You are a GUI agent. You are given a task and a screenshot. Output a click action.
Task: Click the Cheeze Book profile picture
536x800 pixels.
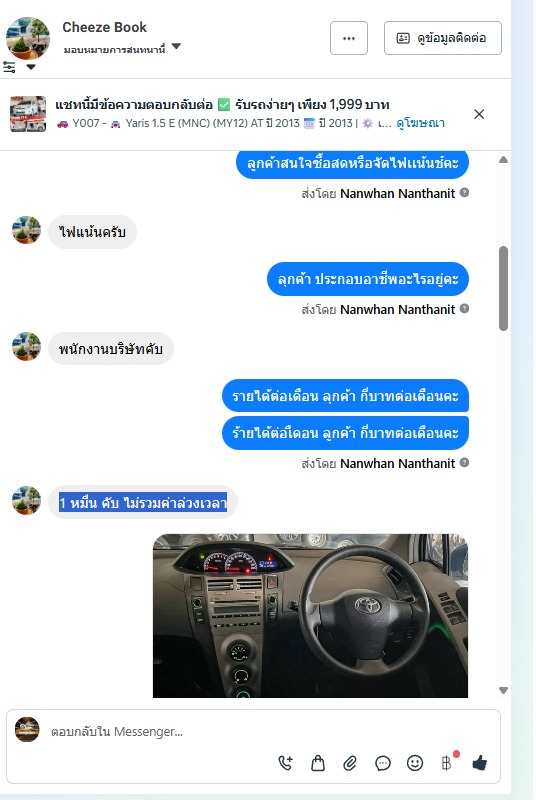click(28, 38)
